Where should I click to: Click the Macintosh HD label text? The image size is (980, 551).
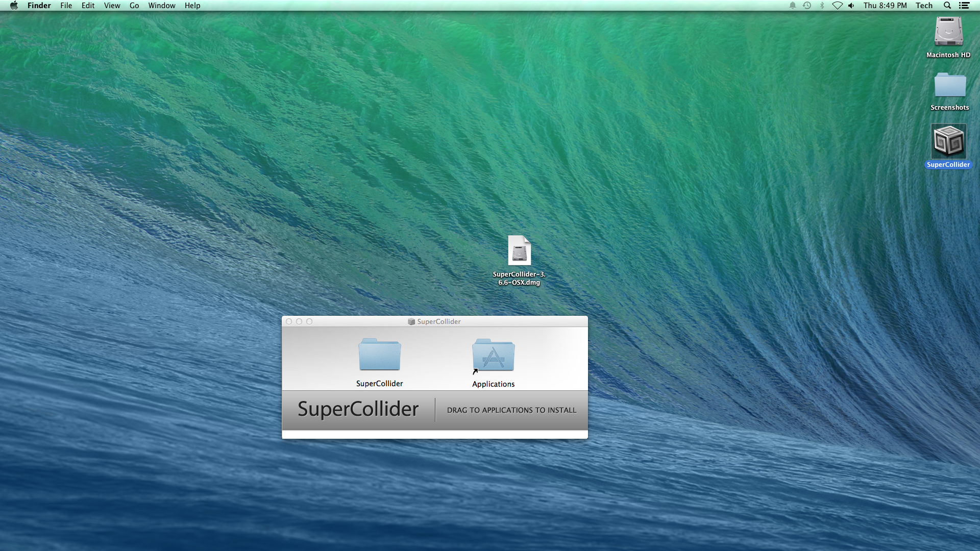point(948,55)
